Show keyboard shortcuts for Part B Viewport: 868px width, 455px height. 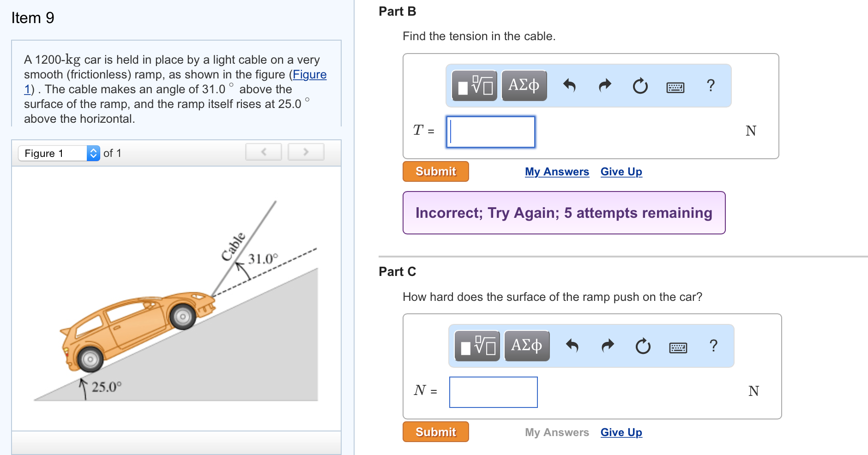click(x=675, y=87)
